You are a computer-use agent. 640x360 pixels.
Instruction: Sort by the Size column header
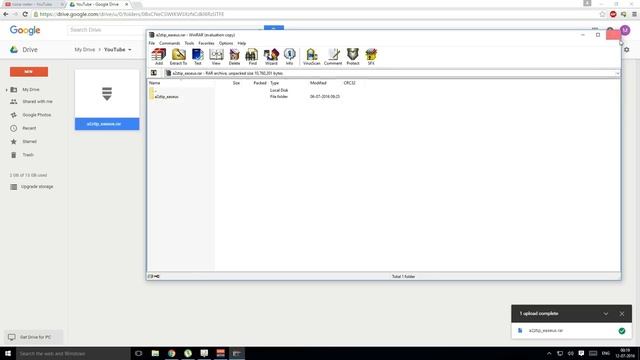(x=236, y=83)
